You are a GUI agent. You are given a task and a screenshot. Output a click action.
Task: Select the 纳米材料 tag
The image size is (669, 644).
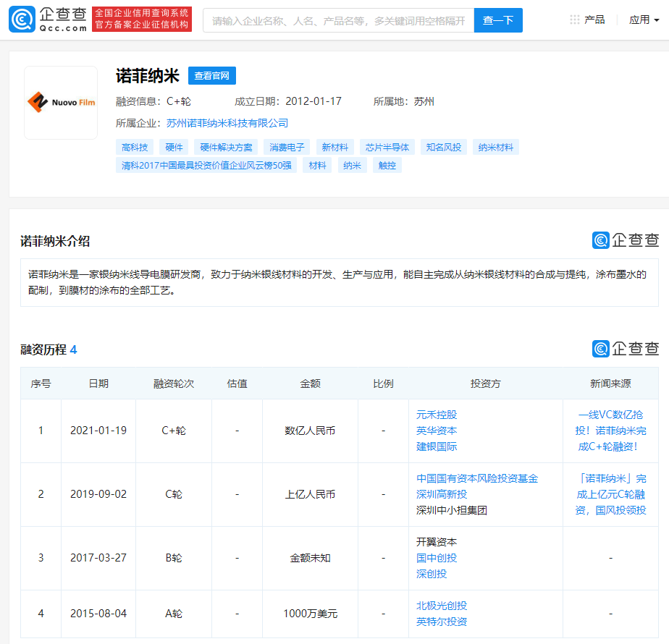coord(495,147)
